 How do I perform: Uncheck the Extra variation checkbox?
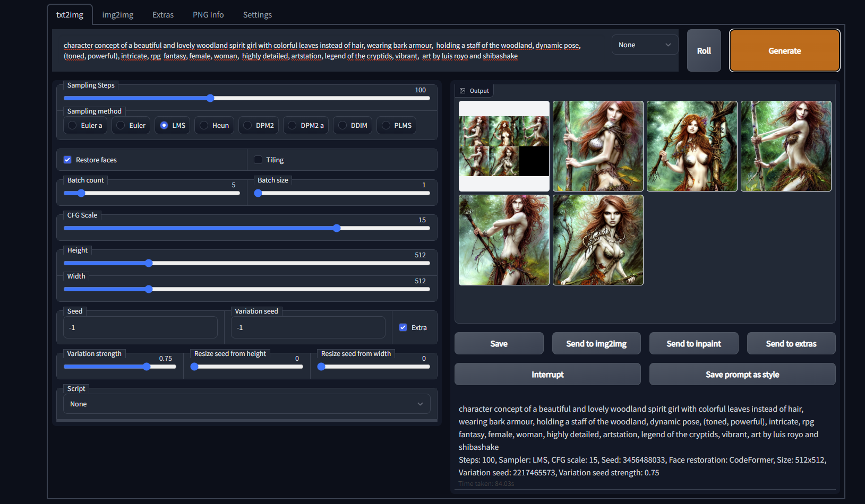point(403,327)
